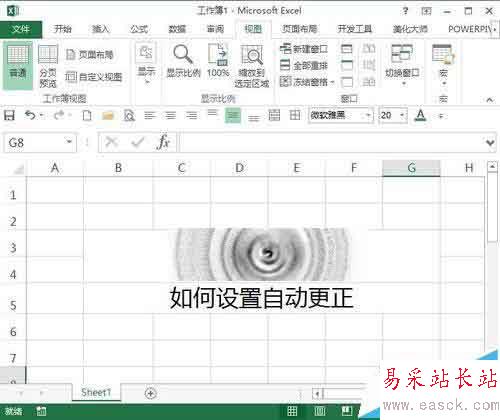
Task: Click the Select All corner triangle
Action: [18, 169]
